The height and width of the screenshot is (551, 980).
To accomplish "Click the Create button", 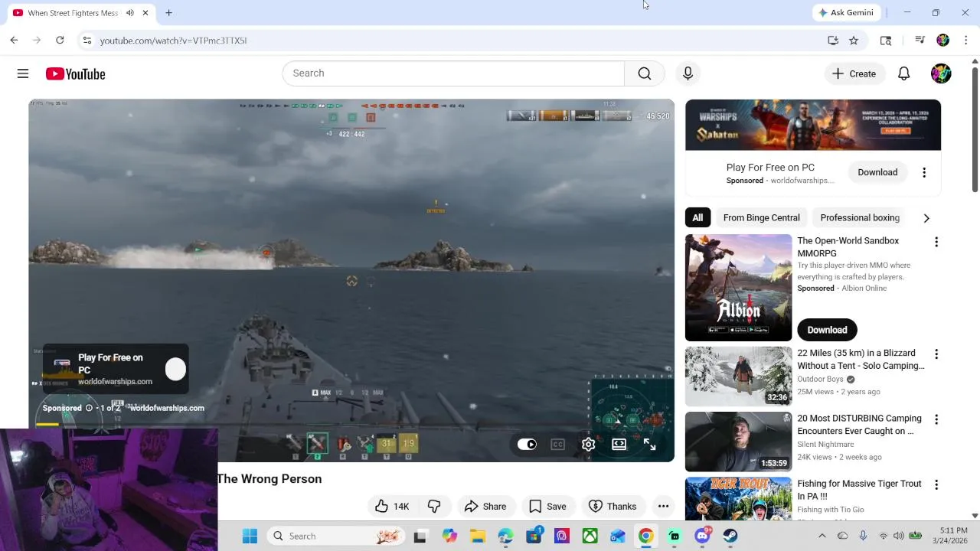I will pyautogui.click(x=854, y=73).
